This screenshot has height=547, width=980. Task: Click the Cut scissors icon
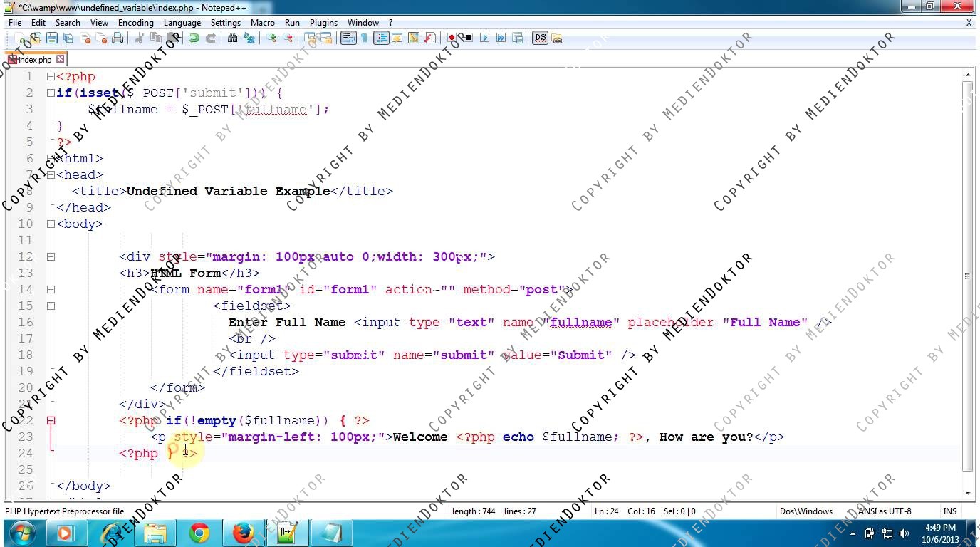[140, 38]
